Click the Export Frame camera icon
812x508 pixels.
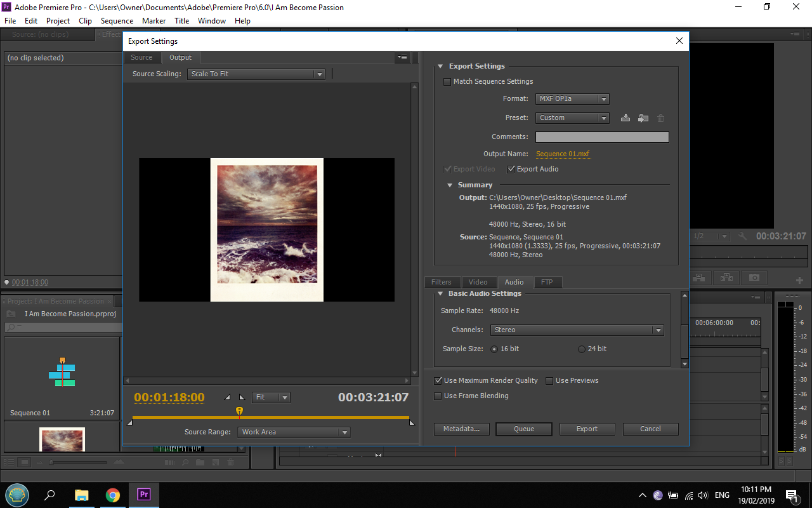[754, 278]
